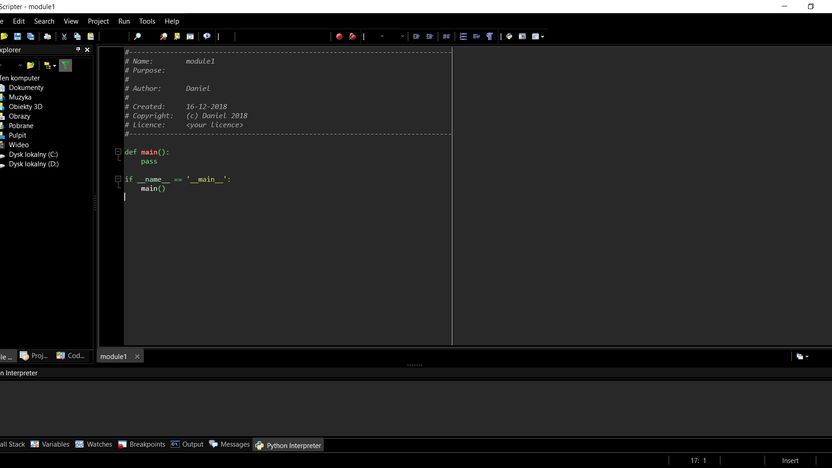
Task: Open the Tools menu
Action: (147, 21)
